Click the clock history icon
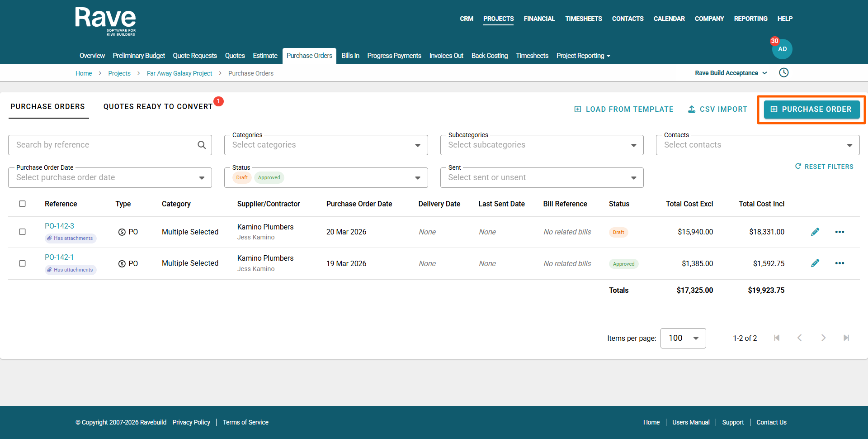 [783, 73]
